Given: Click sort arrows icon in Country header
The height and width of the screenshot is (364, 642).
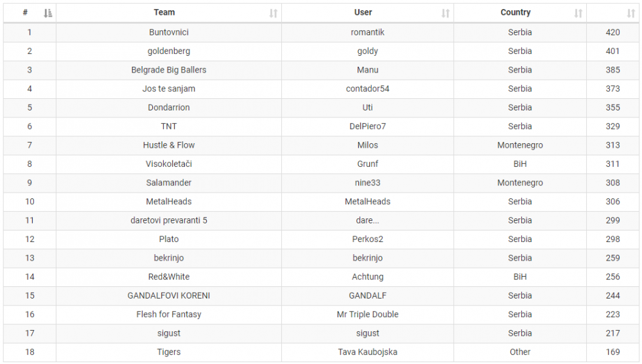Looking at the screenshot, I should (578, 13).
